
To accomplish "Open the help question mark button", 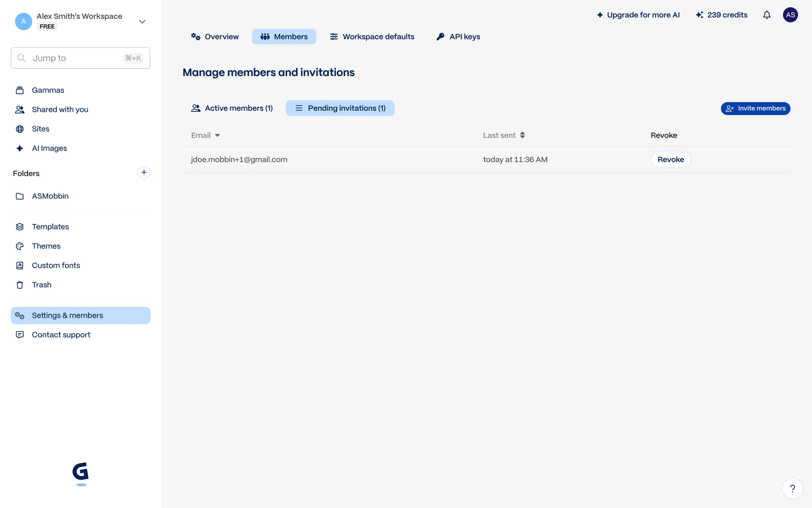I will pyautogui.click(x=792, y=489).
